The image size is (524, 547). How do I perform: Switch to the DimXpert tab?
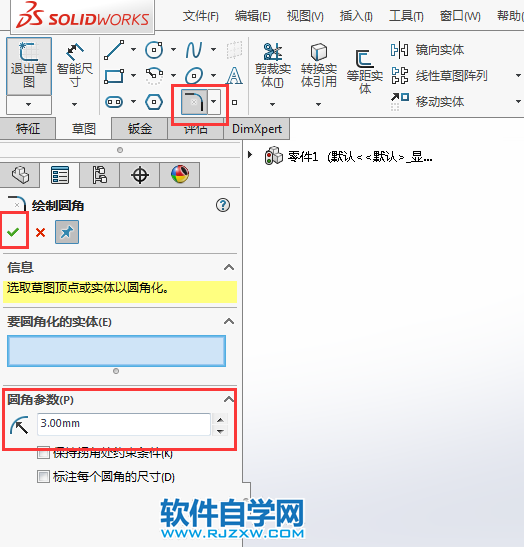(x=257, y=129)
